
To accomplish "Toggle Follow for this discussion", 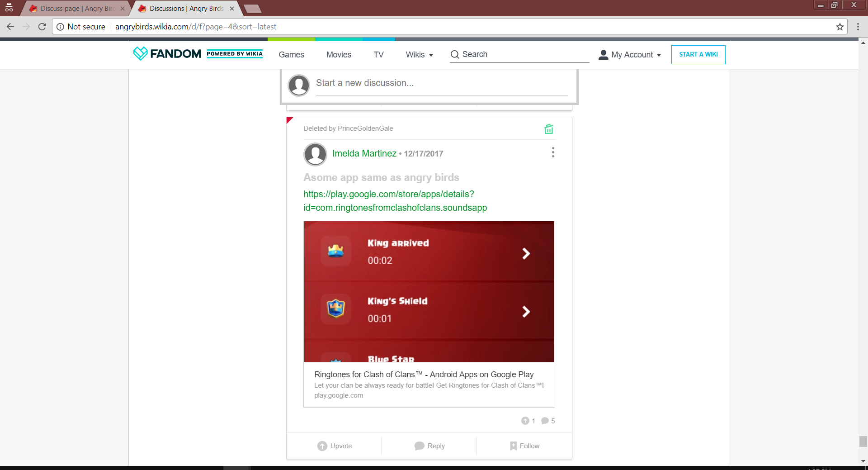I will (x=524, y=446).
